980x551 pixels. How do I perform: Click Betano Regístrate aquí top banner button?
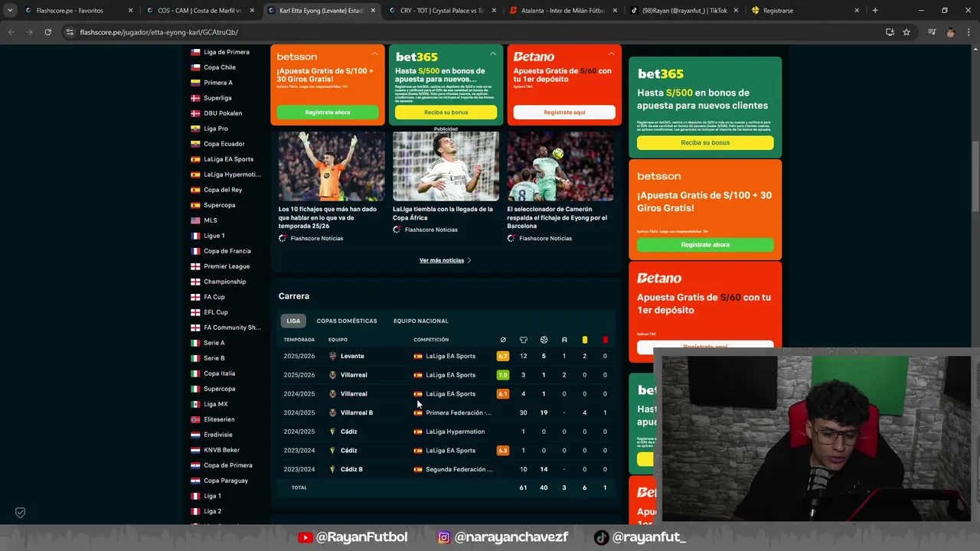[x=564, y=112]
